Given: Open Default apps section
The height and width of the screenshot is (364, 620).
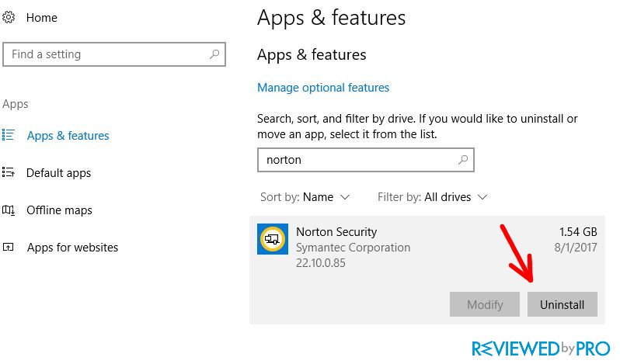Looking at the screenshot, I should pyautogui.click(x=58, y=173).
